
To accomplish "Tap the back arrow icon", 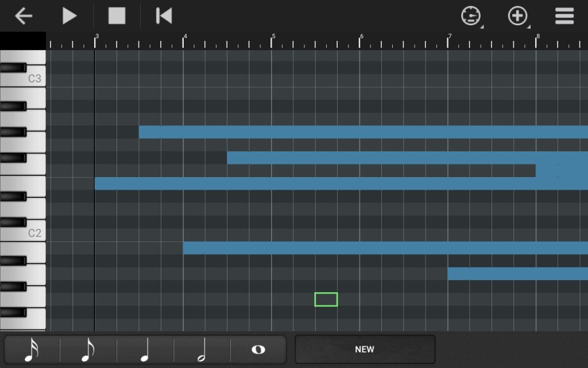I will pyautogui.click(x=23, y=16).
